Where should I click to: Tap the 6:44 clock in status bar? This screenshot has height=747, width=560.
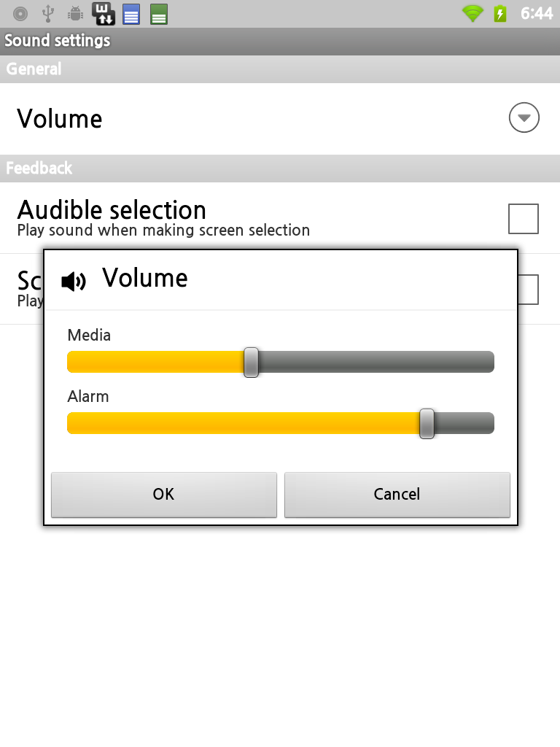pyautogui.click(x=537, y=13)
